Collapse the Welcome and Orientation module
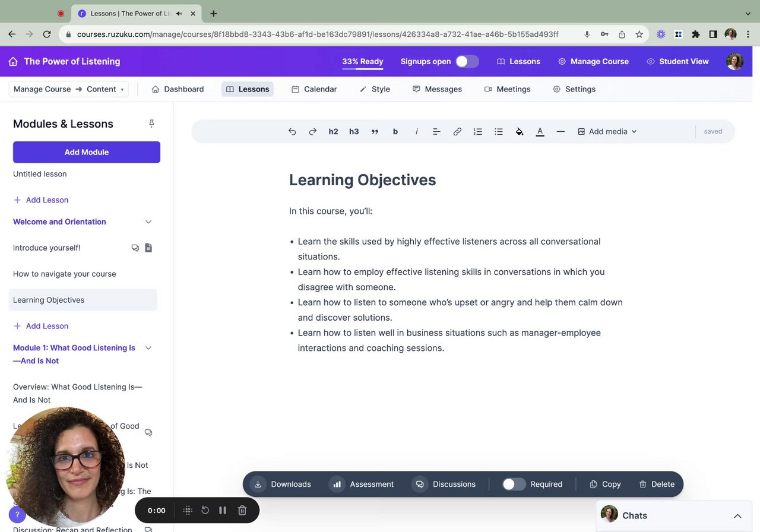This screenshot has width=760, height=532. 148,222
